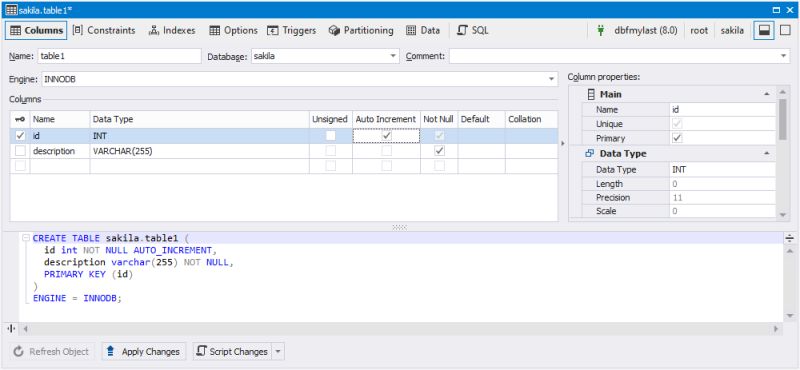Click the Name property value 'id'

(722, 110)
